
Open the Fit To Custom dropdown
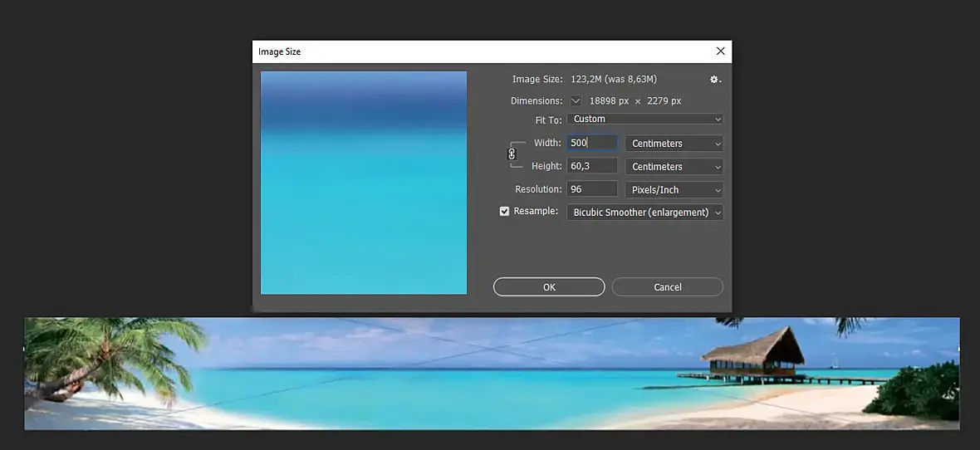point(645,119)
